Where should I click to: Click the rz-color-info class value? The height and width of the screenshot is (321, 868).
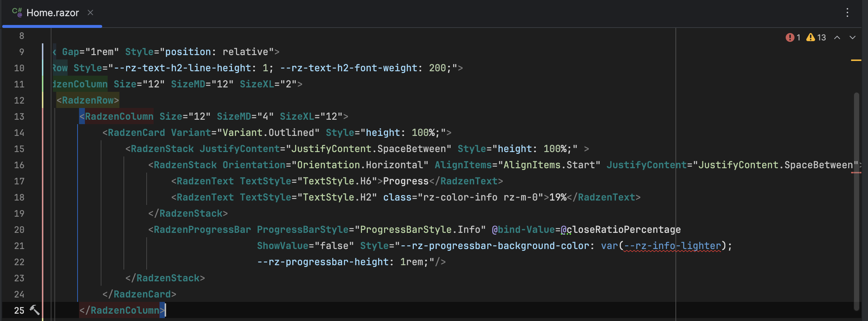click(460, 197)
